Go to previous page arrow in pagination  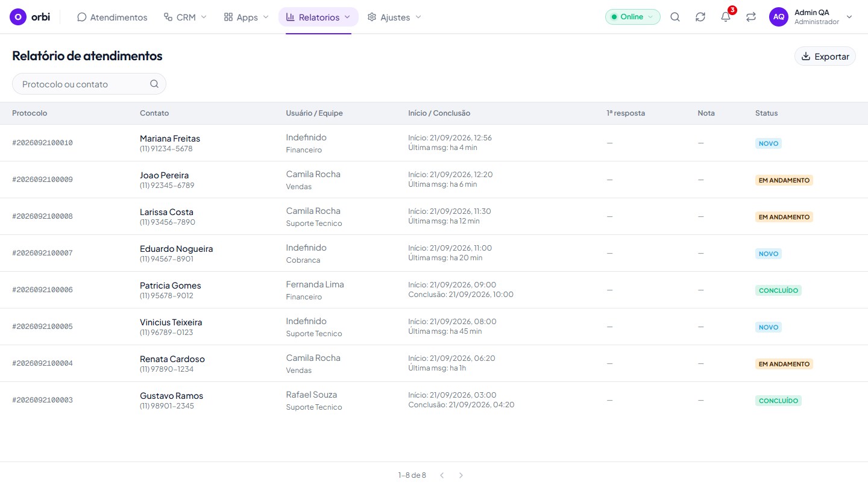tap(442, 475)
